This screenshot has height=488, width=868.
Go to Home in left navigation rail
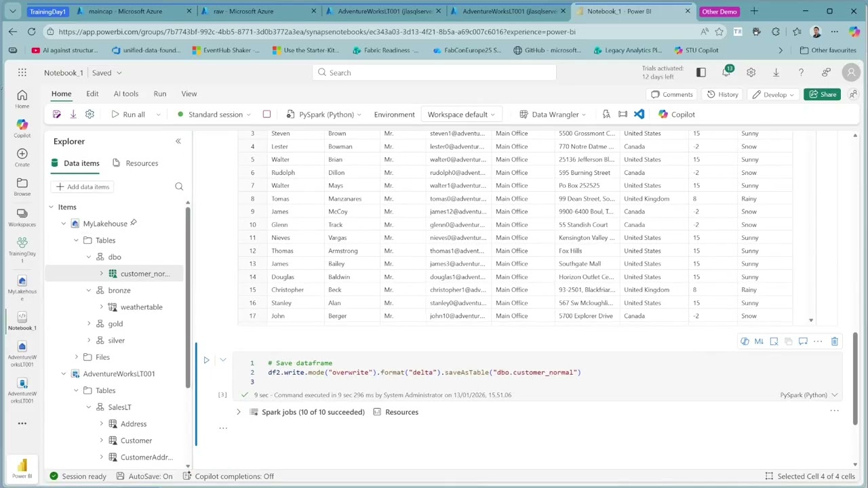(22, 99)
